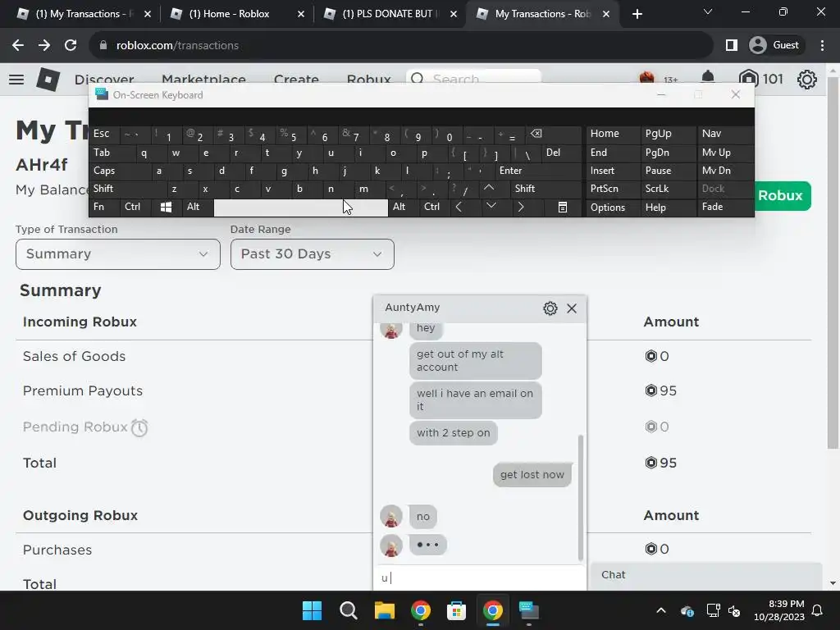Click the chat conversation scrollbar
Viewport: 840px width, 630px height.
[x=580, y=498]
